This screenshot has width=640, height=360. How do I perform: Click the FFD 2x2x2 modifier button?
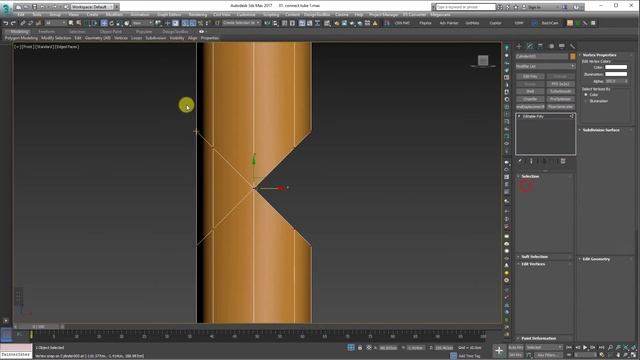tap(560, 84)
